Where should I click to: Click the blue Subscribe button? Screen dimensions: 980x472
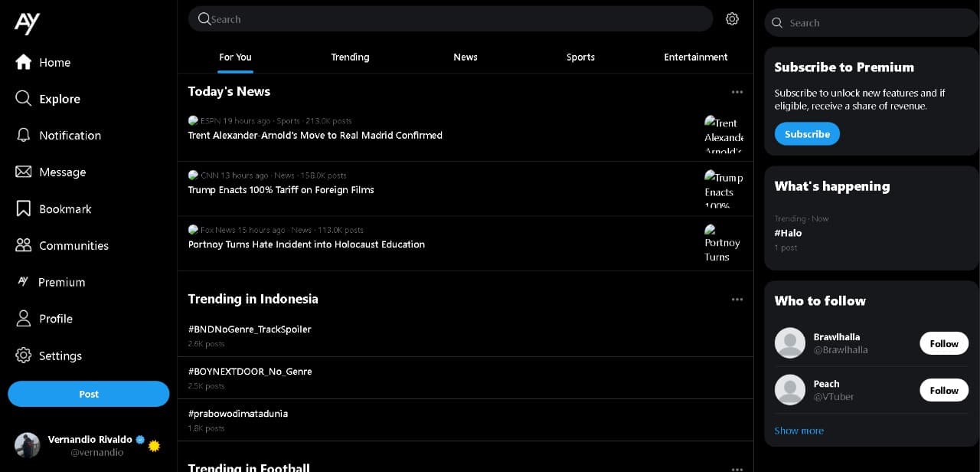coord(807,134)
